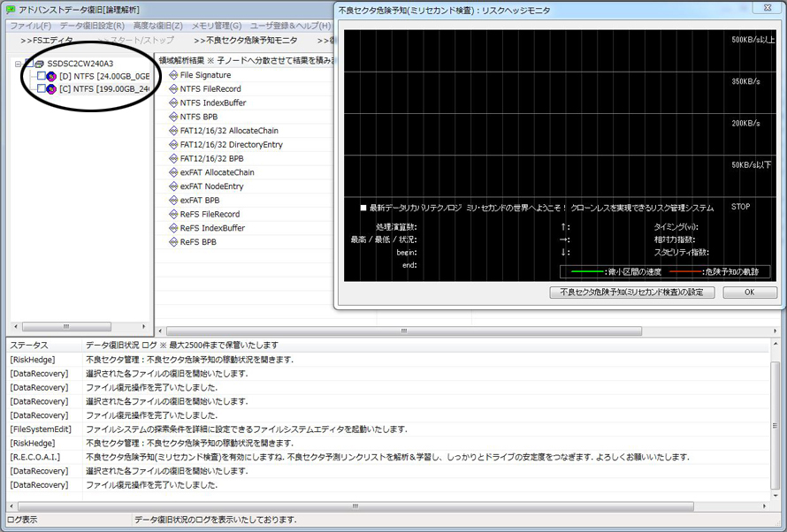Click the FAT12/16/32 DirectoryEntry node icon

[173, 144]
